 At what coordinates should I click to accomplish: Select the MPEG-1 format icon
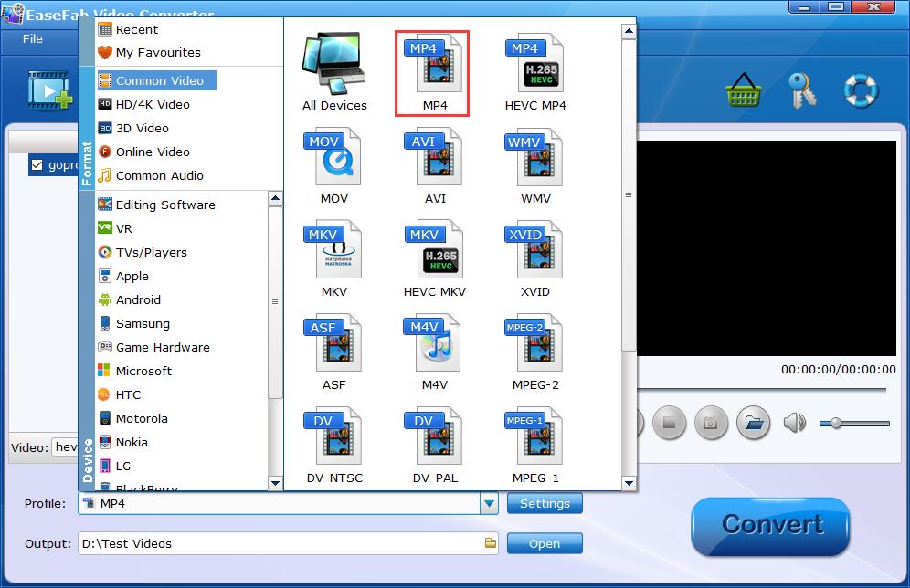[535, 446]
